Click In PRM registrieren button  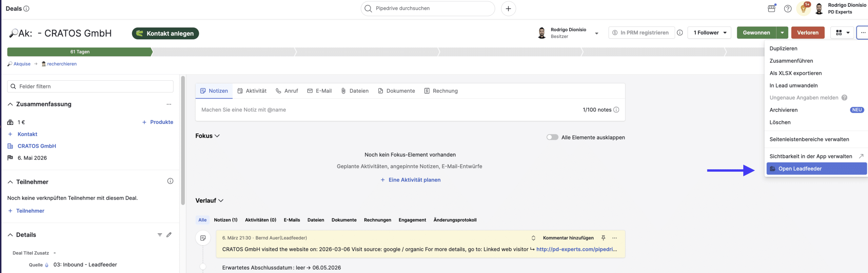point(642,33)
